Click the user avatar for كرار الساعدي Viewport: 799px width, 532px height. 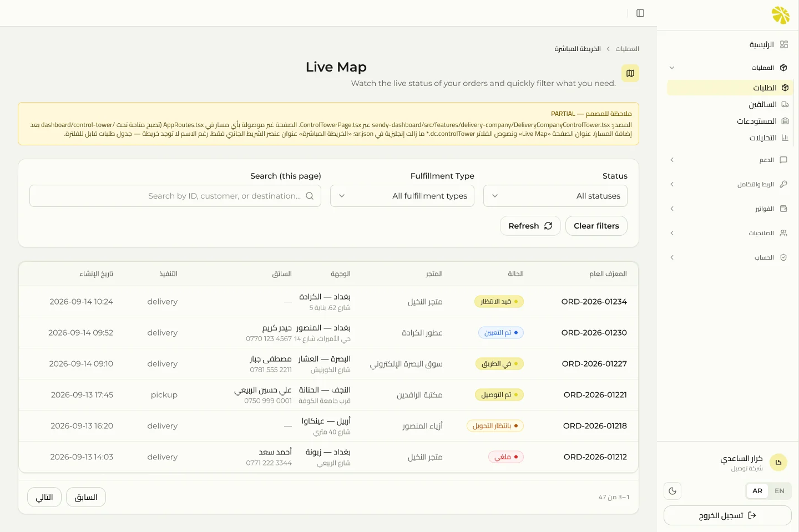pos(778,462)
